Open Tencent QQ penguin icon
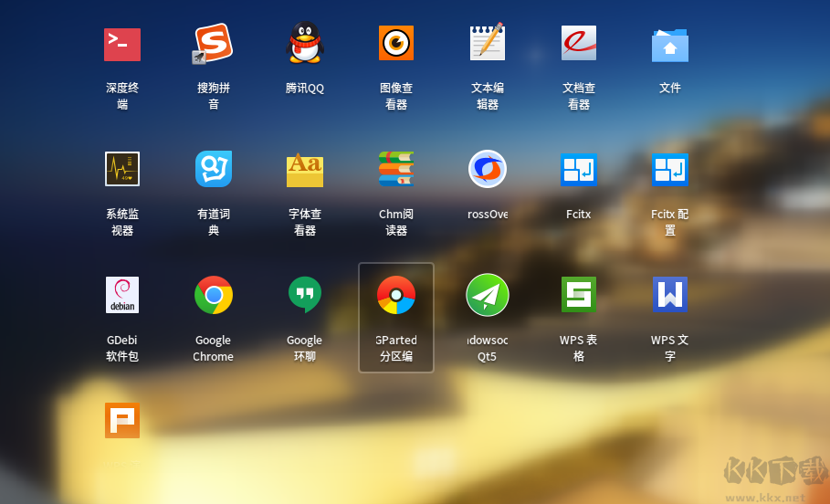Screen dimensions: 830x504 coord(305,44)
